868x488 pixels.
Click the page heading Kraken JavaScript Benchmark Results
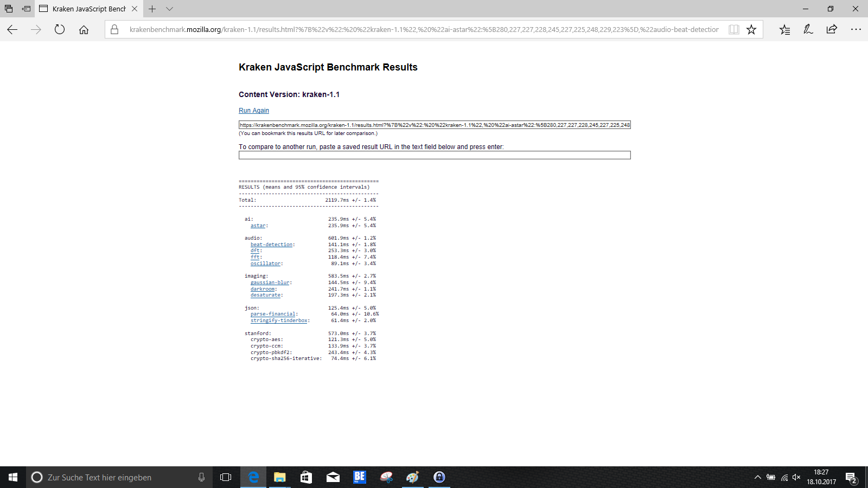pos(328,67)
